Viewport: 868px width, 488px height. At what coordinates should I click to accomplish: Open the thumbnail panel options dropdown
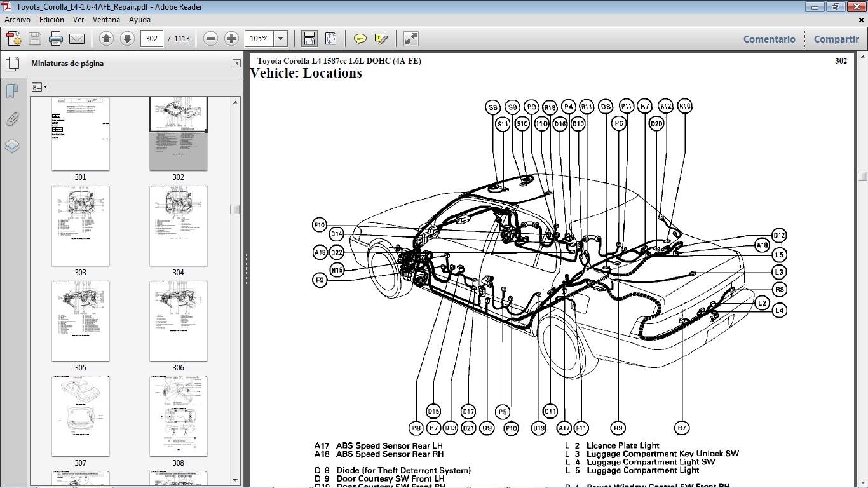pyautogui.click(x=39, y=87)
